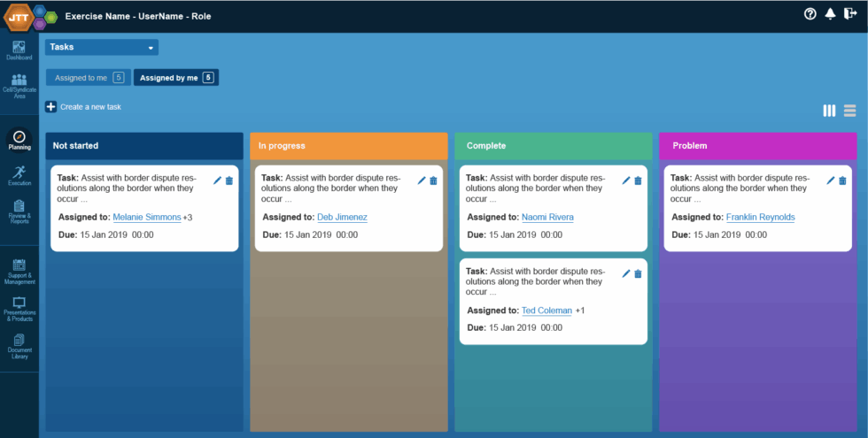Image resolution: width=868 pixels, height=438 pixels.
Task: Open Support & Management sidebar icon
Action: (x=19, y=271)
